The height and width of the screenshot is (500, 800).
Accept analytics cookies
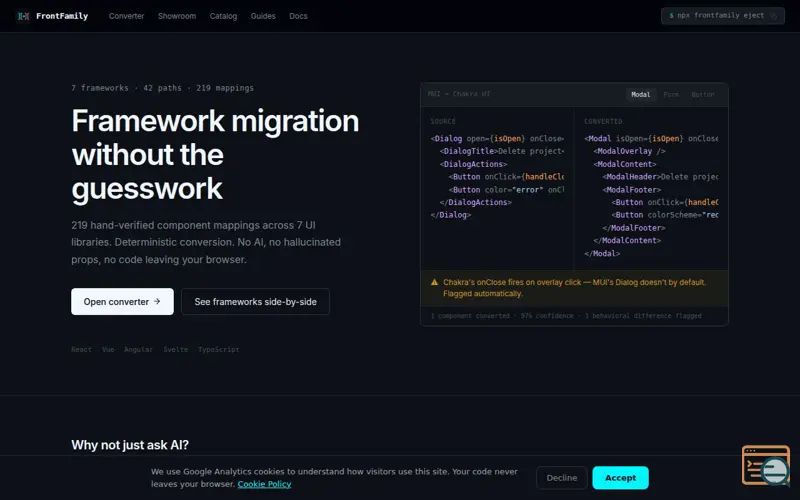(x=620, y=478)
